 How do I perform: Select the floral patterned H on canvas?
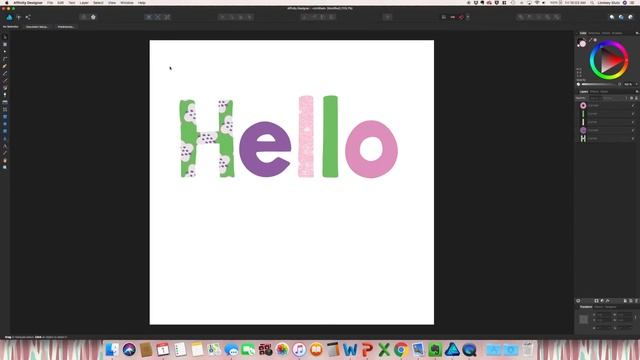[207, 138]
